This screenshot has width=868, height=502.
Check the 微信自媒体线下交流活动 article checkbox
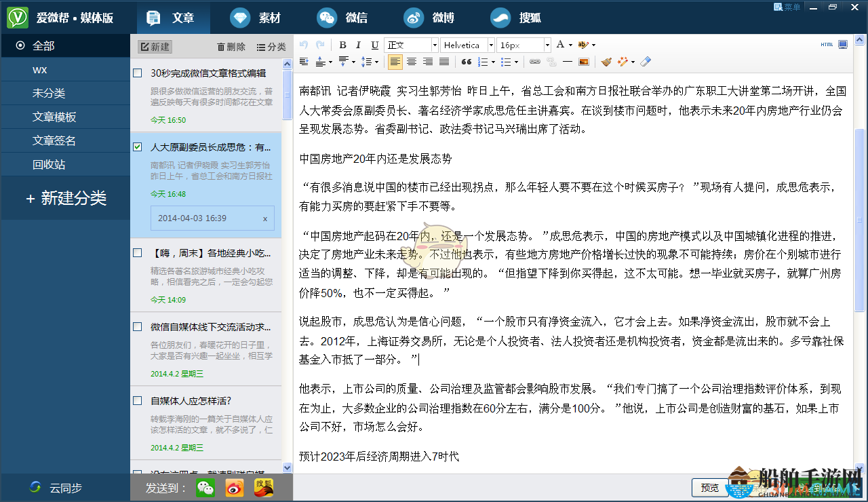138,326
